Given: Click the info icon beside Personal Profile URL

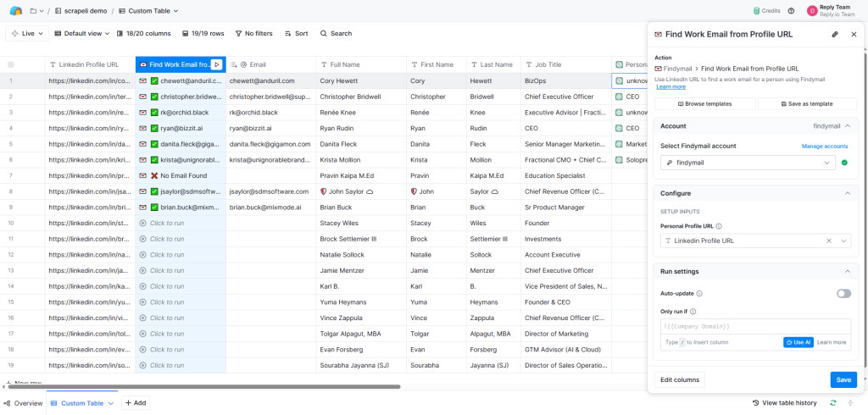Looking at the screenshot, I should 719,226.
